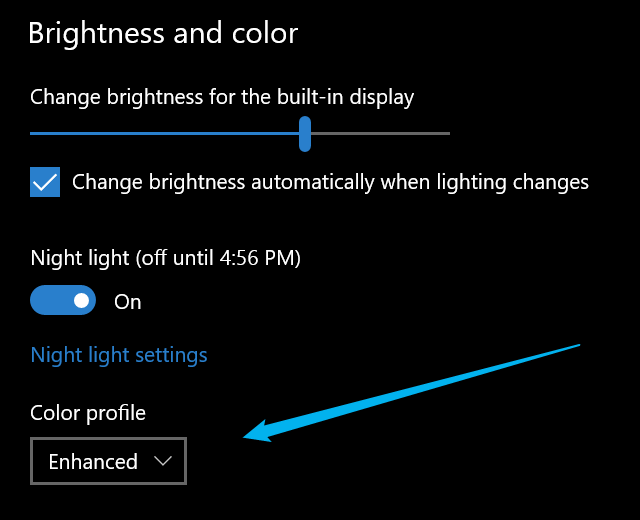The image size is (640, 520).
Task: Turn off the Night light toggle
Action: pos(63,301)
